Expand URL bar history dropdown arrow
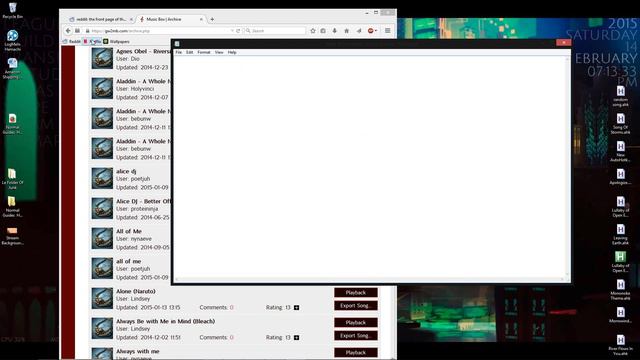Viewport: 640px width, 360px height. pyautogui.click(x=232, y=31)
